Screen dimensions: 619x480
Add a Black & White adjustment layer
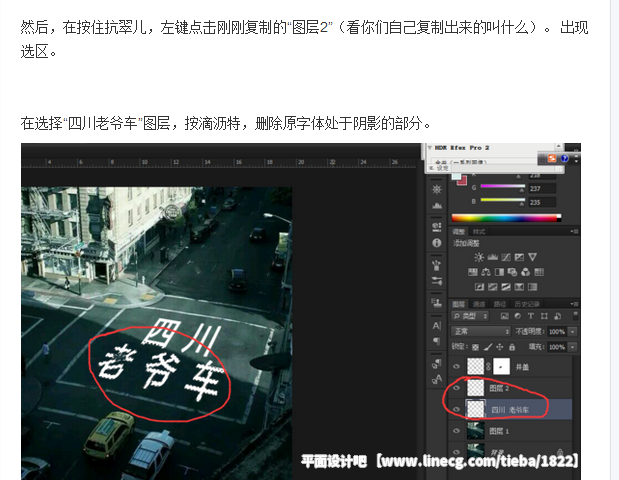pos(499,272)
